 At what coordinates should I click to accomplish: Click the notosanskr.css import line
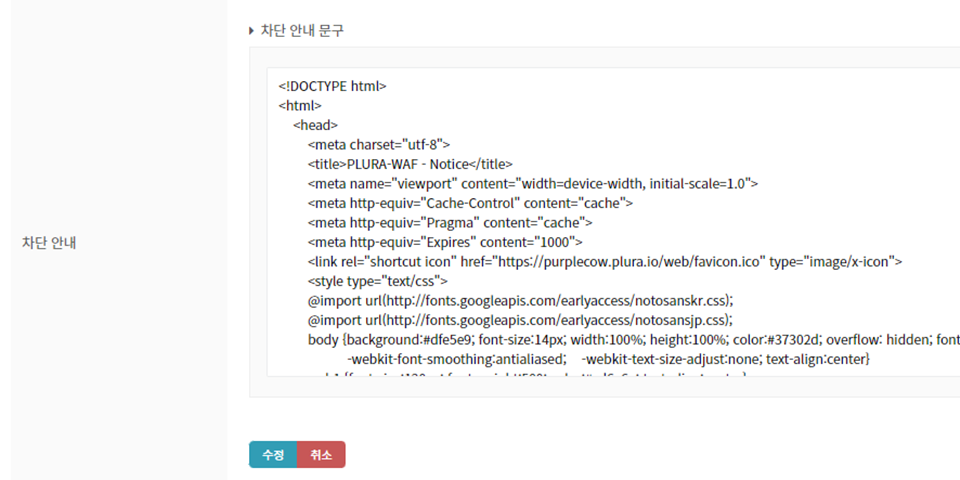point(521,300)
